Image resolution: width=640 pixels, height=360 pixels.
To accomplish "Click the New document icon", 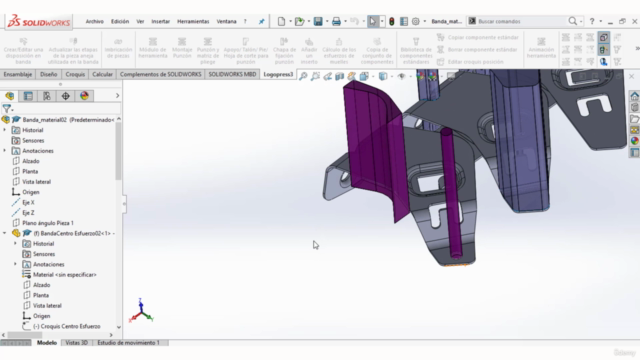I will pos(281,21).
